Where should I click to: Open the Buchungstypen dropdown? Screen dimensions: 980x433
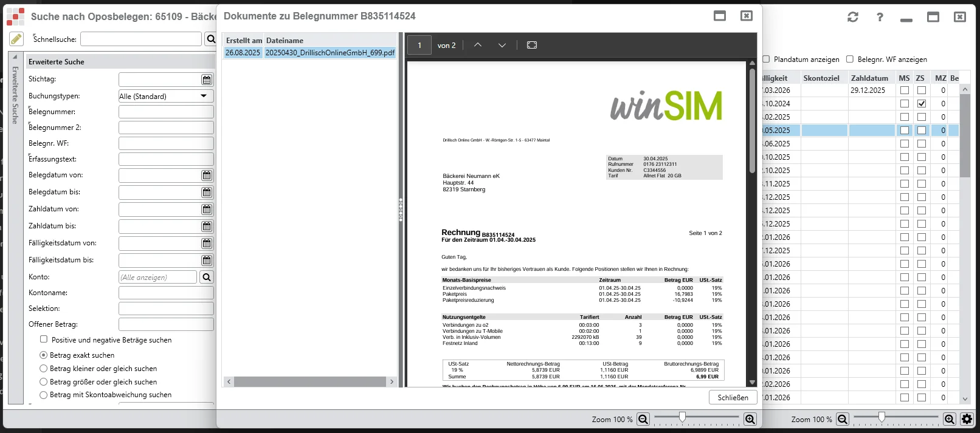pyautogui.click(x=204, y=96)
